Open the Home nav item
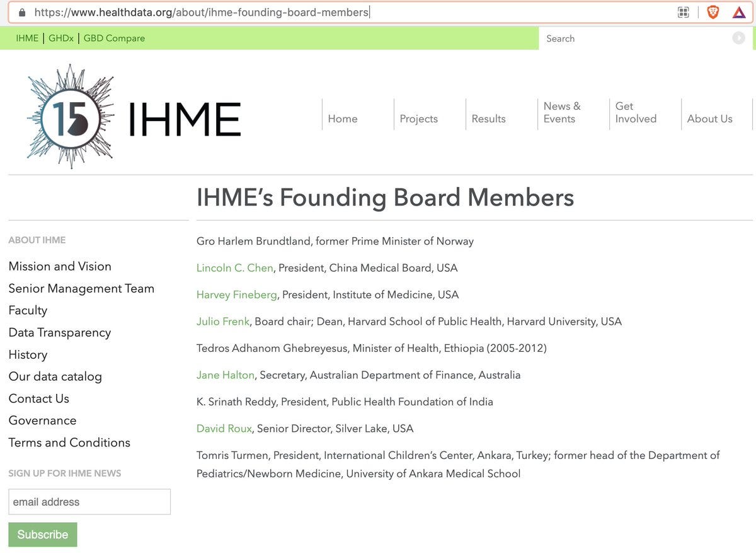The height and width of the screenshot is (553, 756). coord(343,119)
